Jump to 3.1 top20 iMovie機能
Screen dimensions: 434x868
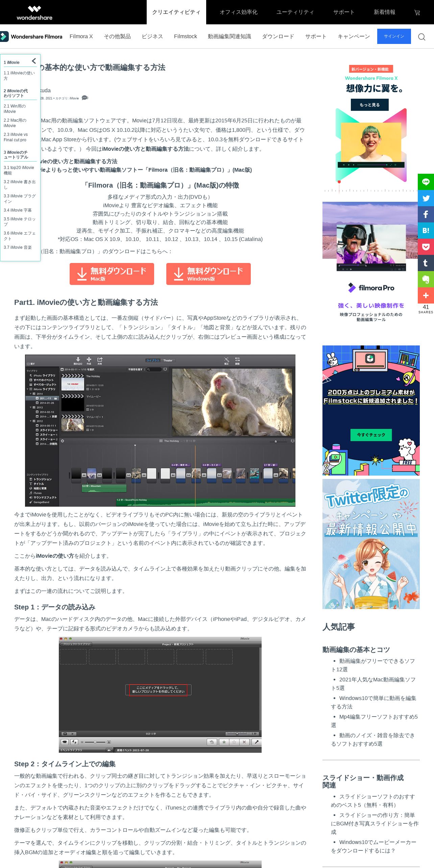pos(19,170)
